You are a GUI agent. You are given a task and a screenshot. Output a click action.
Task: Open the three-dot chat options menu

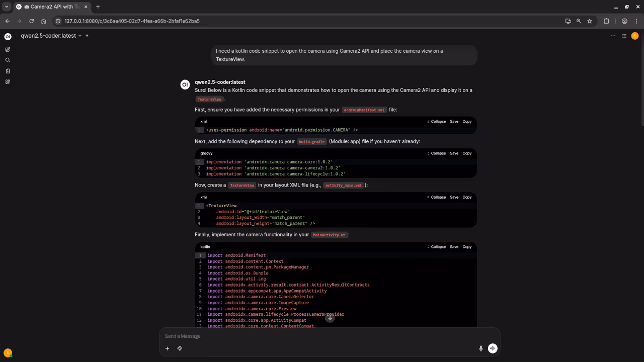[x=613, y=36]
